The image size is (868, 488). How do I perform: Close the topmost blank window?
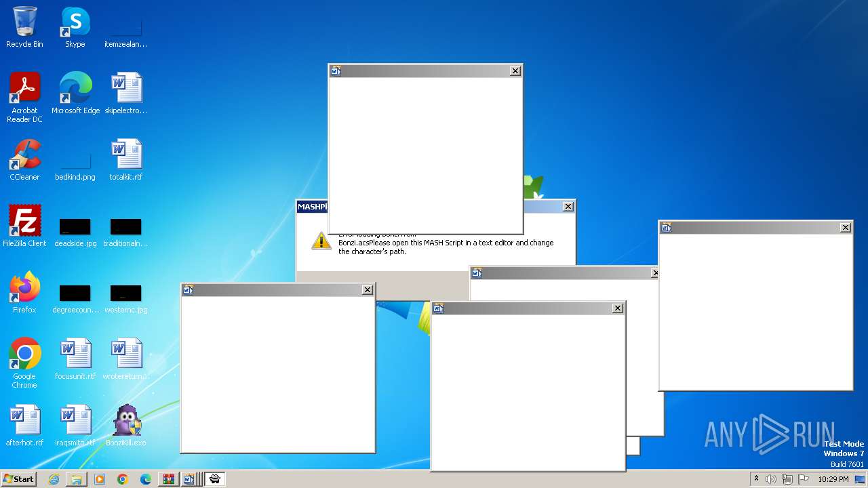pyautogui.click(x=515, y=71)
